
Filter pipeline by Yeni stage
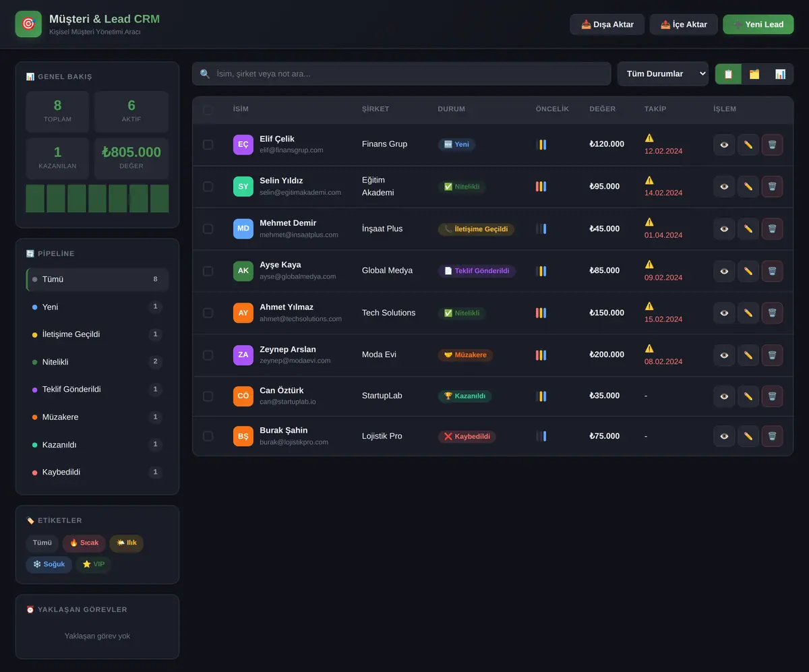click(97, 307)
